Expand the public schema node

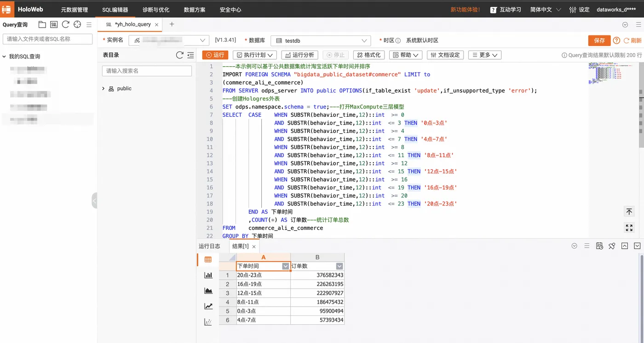click(103, 88)
